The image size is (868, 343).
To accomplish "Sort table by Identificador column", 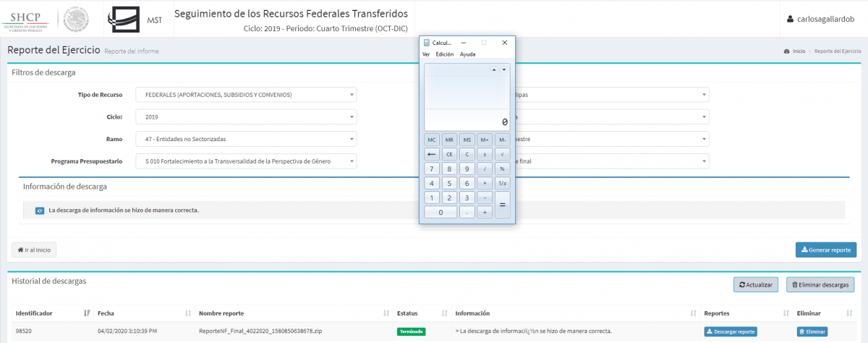I will (x=87, y=313).
